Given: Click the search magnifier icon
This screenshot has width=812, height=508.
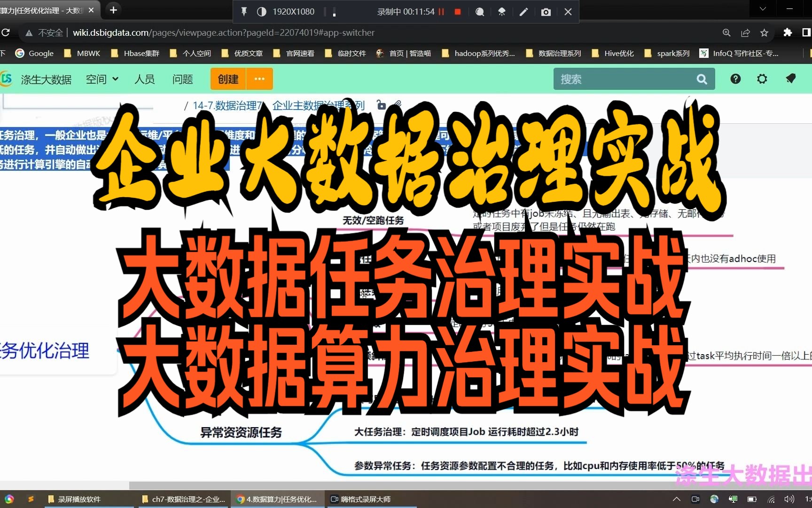Looking at the screenshot, I should 702,79.
